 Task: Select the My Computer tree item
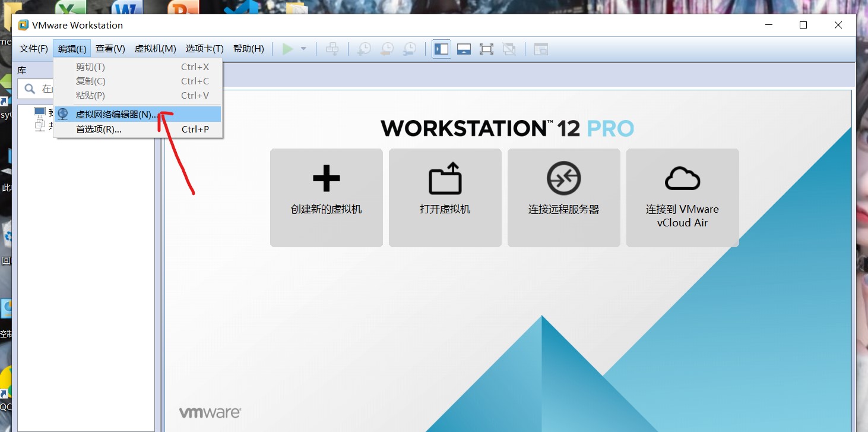[45, 112]
